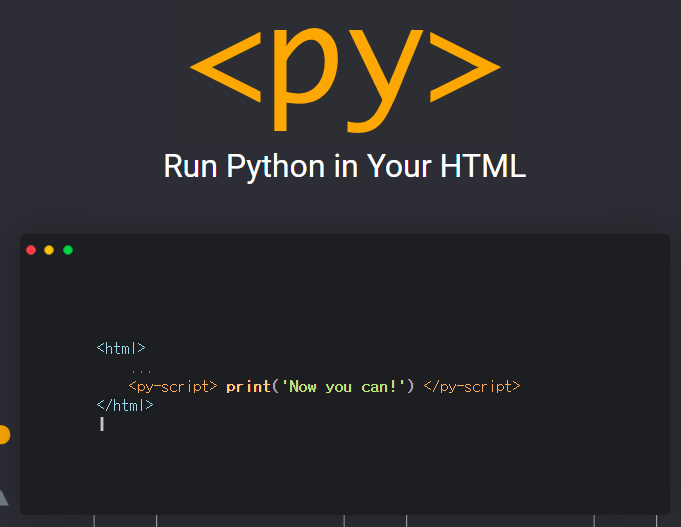The image size is (681, 527).
Task: Click the opening <py-script> tag text
Action: pyautogui.click(x=173, y=387)
